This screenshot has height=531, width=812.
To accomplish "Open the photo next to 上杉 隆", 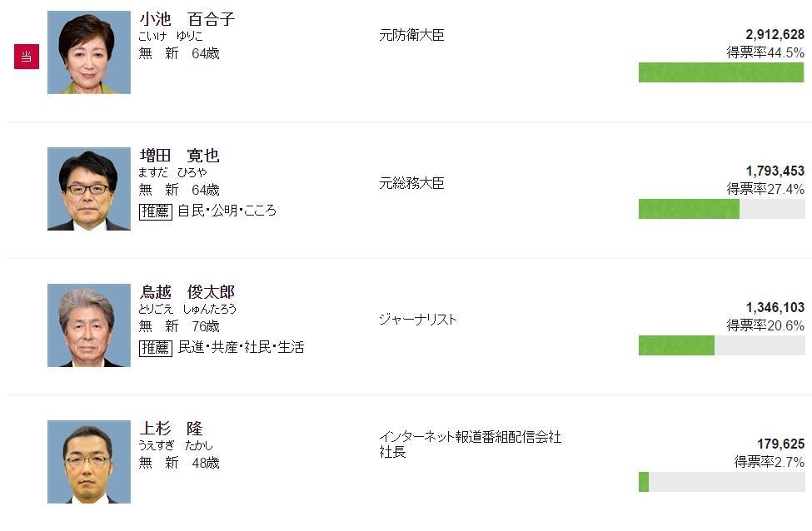I will [89, 462].
